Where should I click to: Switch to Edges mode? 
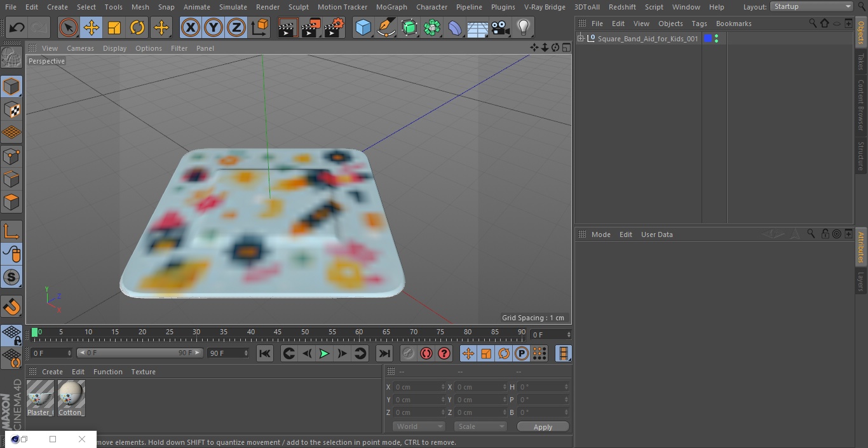click(11, 179)
